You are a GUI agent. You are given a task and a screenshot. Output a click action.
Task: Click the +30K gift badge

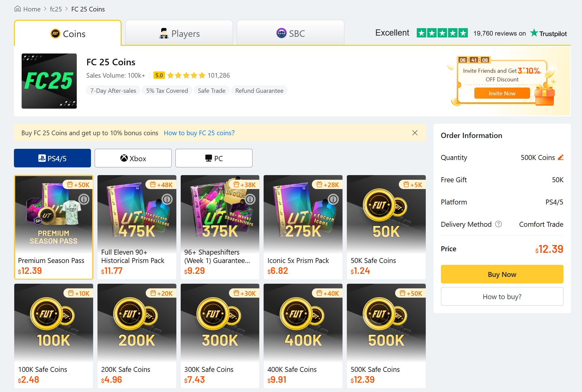point(244,293)
